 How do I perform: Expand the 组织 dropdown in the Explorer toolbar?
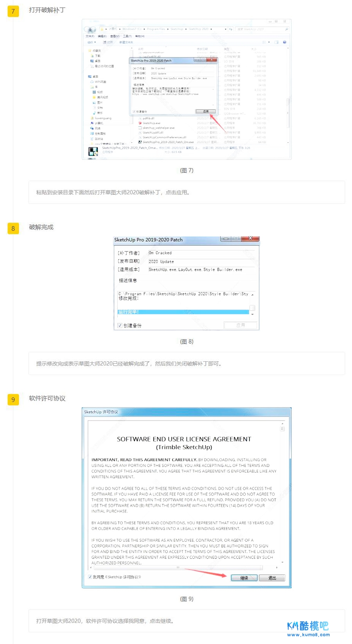[92, 42]
